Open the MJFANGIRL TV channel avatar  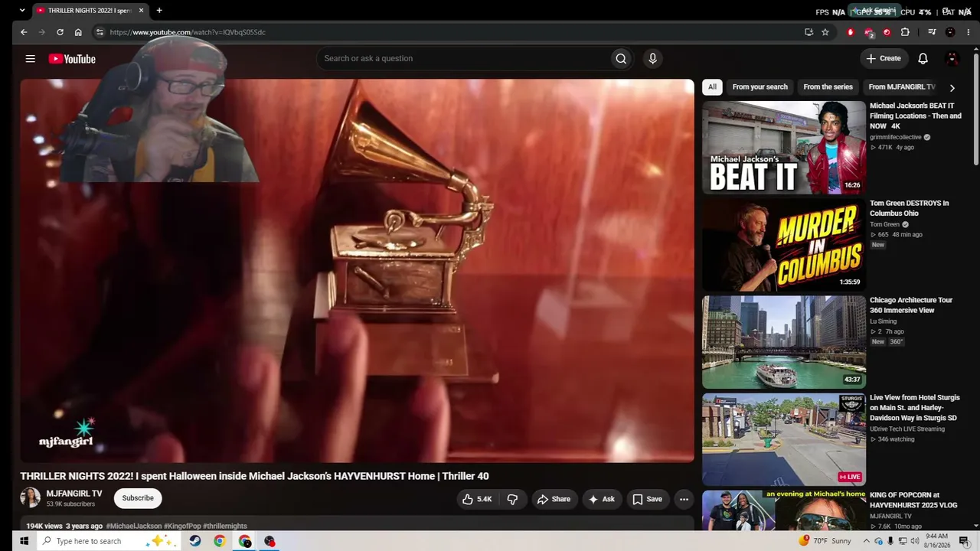(x=30, y=497)
